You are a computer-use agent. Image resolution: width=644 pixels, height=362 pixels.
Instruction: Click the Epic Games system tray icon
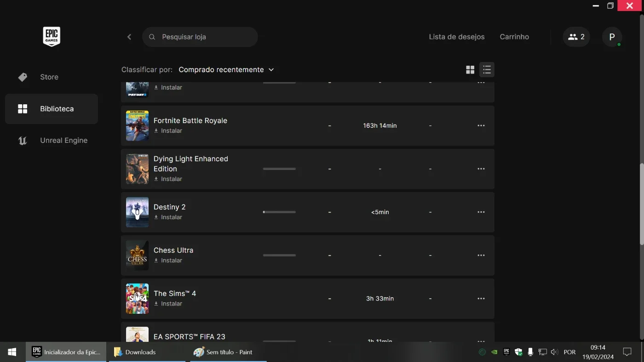[x=506, y=352]
